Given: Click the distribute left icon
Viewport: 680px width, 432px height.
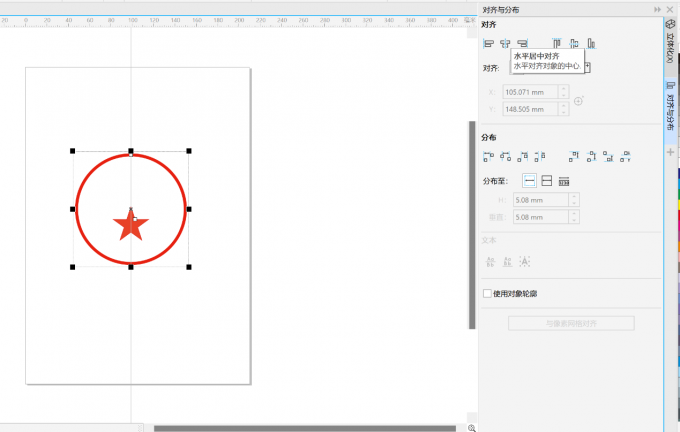Looking at the screenshot, I should tap(489, 156).
